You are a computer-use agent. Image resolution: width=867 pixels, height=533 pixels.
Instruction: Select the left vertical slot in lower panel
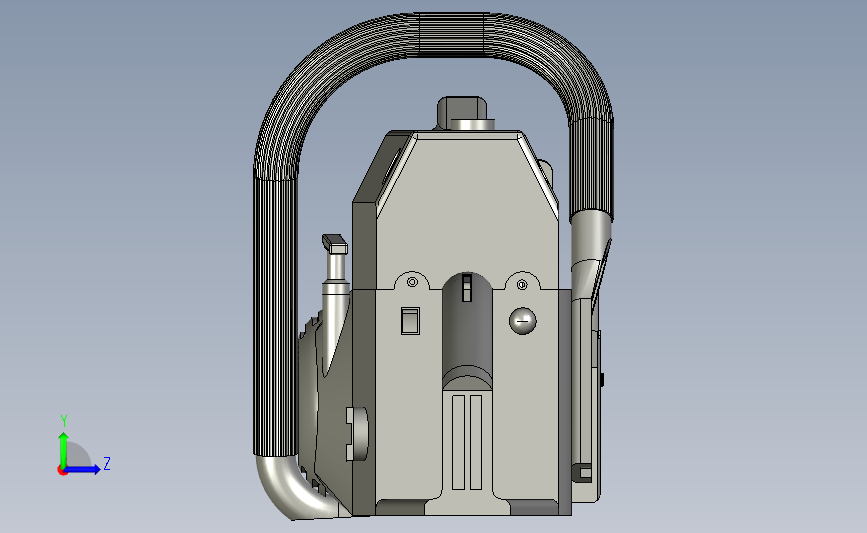click(x=458, y=442)
